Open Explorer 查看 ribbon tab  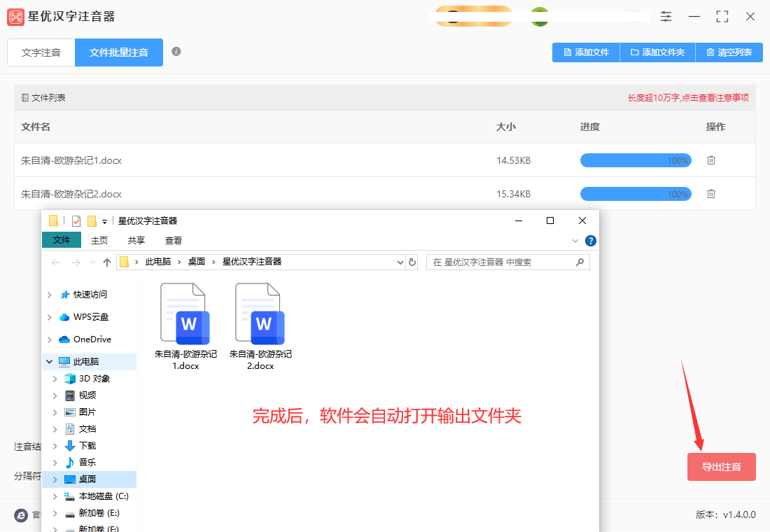[x=174, y=241]
